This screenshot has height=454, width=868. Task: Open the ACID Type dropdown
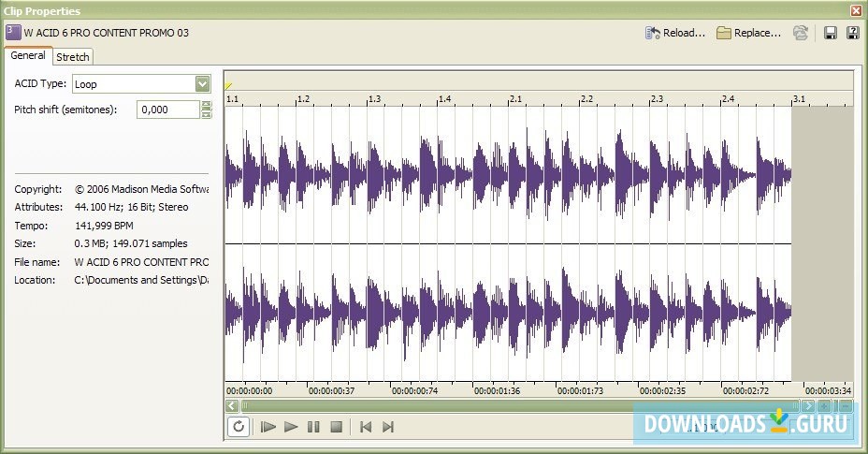[x=203, y=84]
